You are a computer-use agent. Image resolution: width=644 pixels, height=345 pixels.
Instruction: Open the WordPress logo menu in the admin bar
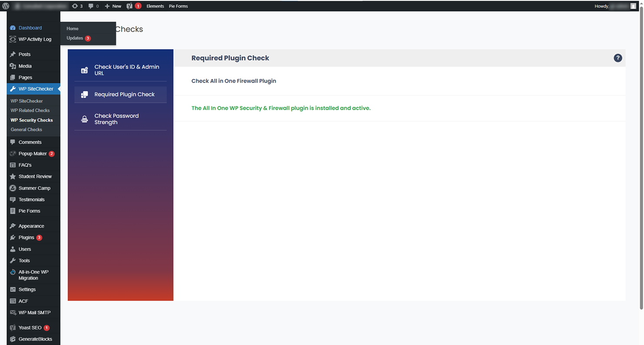(x=6, y=6)
